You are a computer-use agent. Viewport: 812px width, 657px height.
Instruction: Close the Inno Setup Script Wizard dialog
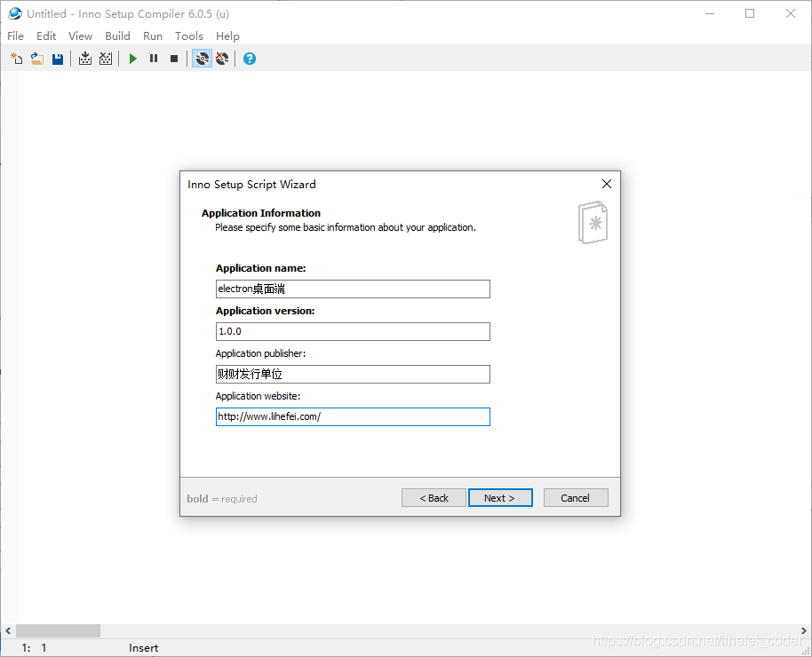(x=607, y=184)
